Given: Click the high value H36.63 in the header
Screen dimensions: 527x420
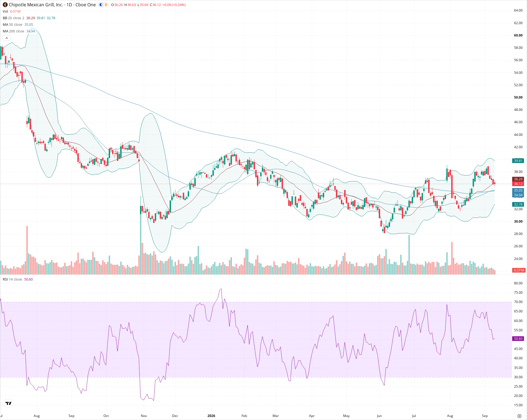Looking at the screenshot, I should 130,5.
